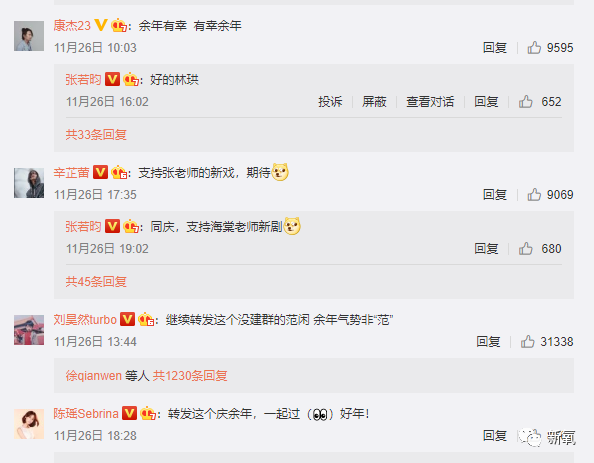This screenshot has width=594, height=463.
Task: Expand the 共1230条回复 reply thread
Action: point(190,375)
